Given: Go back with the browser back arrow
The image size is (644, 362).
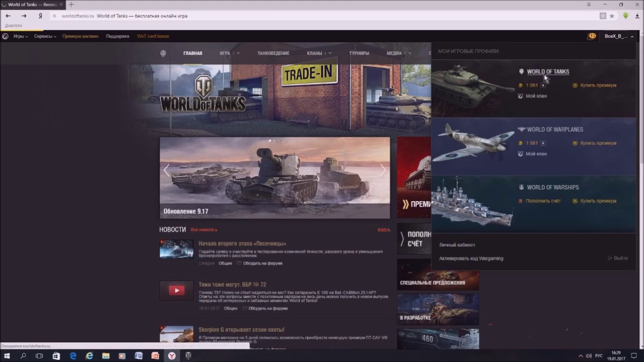Looking at the screenshot, I should pos(8,16).
